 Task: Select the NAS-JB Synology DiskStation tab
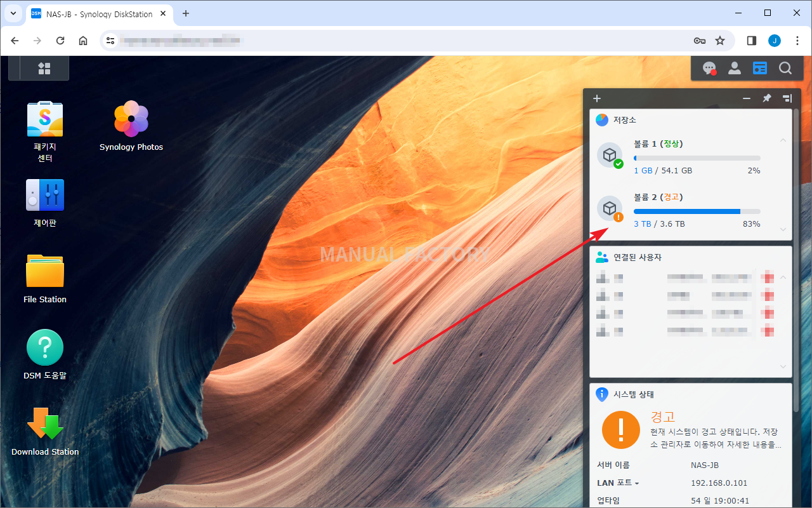point(100,14)
